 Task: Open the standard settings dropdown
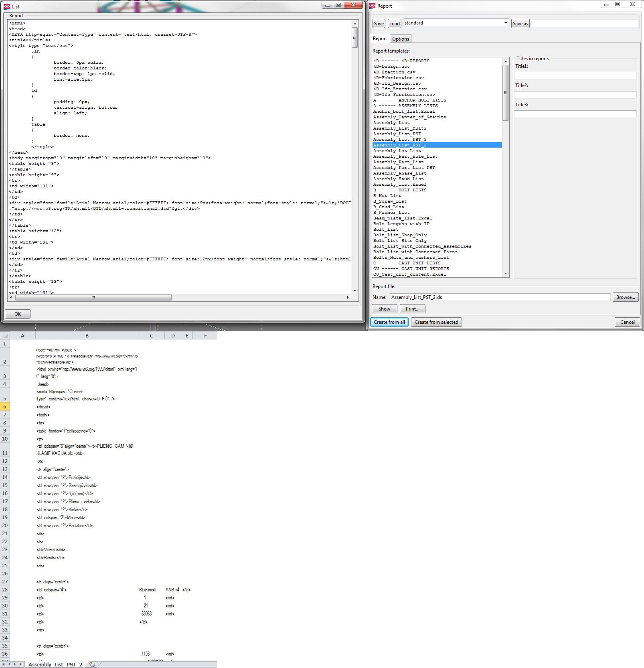click(505, 23)
